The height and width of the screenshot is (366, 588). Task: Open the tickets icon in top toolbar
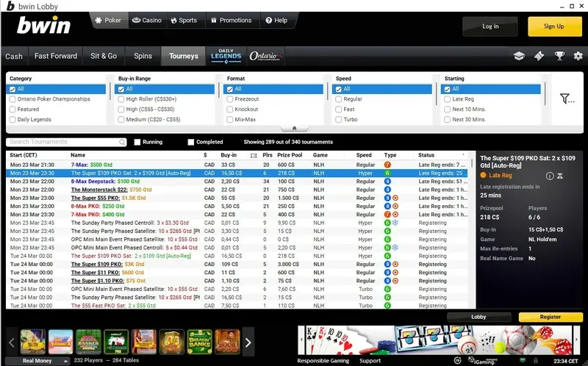point(539,57)
